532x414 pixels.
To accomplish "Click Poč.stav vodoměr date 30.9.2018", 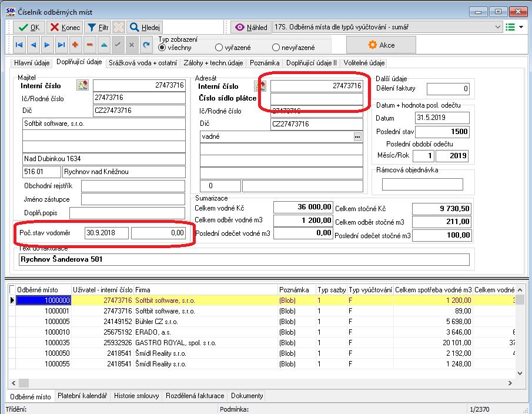I will tap(106, 233).
